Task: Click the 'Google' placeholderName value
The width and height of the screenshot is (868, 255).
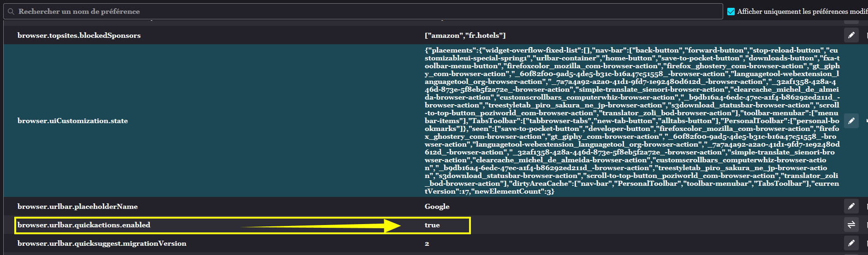Action: point(437,207)
